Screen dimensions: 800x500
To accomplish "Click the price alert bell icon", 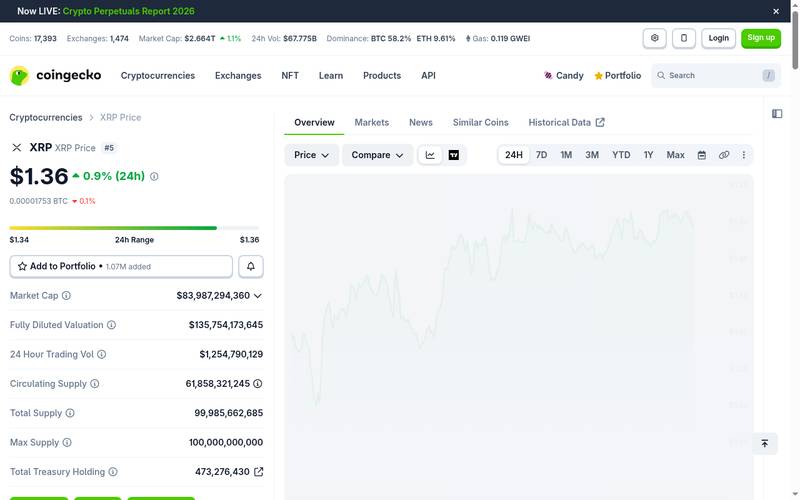I will [251, 266].
